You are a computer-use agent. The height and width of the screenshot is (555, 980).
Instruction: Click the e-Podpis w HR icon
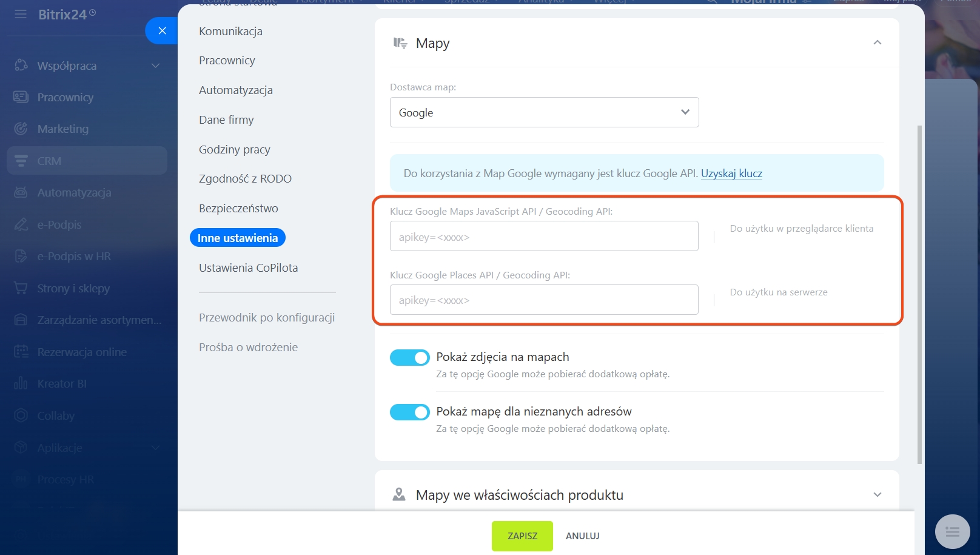click(x=21, y=256)
